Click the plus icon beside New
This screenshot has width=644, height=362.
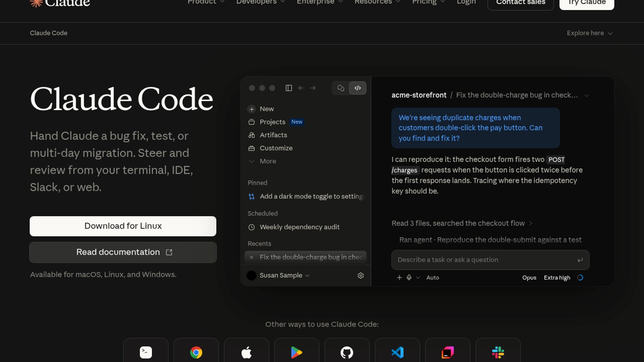(x=252, y=109)
